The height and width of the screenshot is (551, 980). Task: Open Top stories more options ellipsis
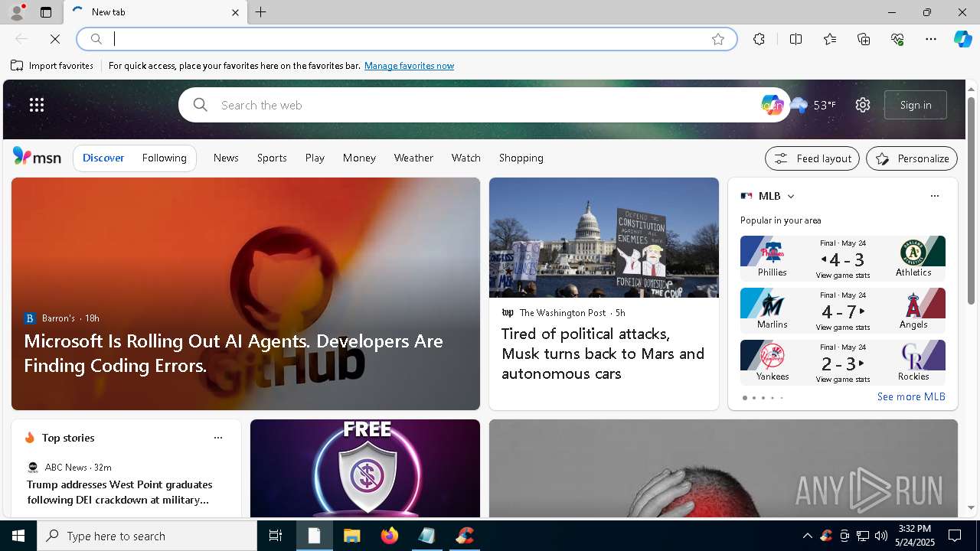[x=218, y=438]
